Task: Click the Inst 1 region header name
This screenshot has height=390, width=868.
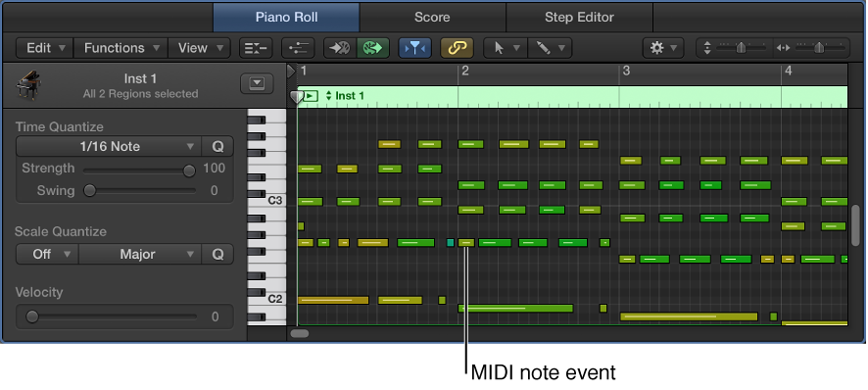Action: 350,96
